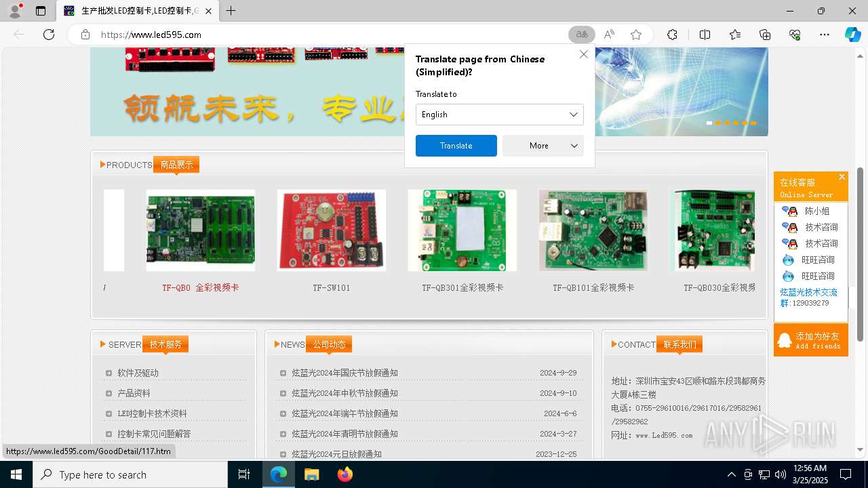Viewport: 868px width, 488px height.
Task: Open 炫蓝光2024年中秋节放假通知 news
Action: point(344,393)
